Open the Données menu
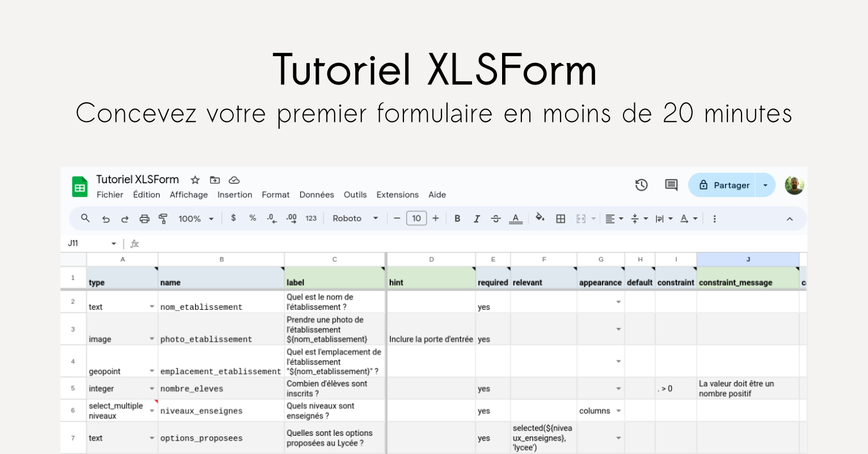The height and width of the screenshot is (454, 868). tap(317, 195)
